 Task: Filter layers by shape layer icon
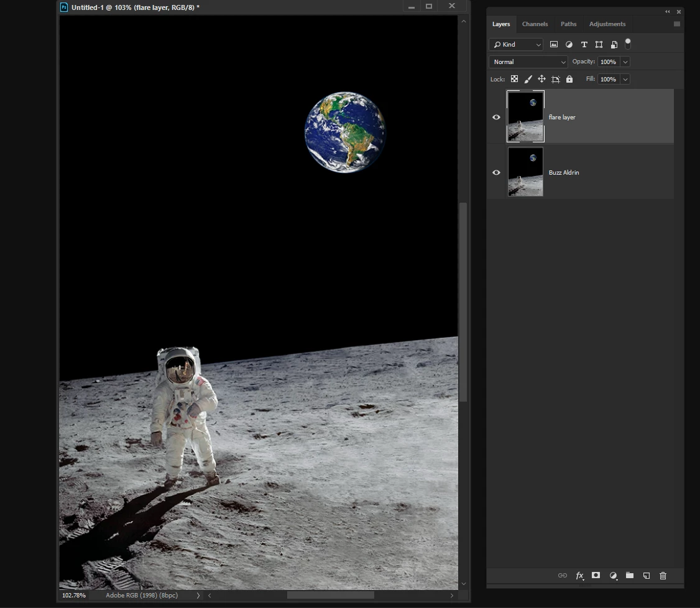coord(599,44)
